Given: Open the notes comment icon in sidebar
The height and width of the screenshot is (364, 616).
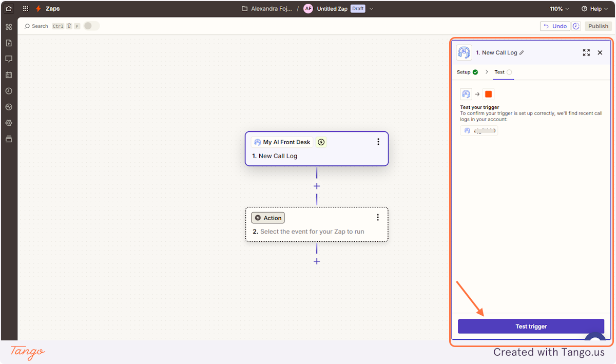Looking at the screenshot, I should coord(9,59).
